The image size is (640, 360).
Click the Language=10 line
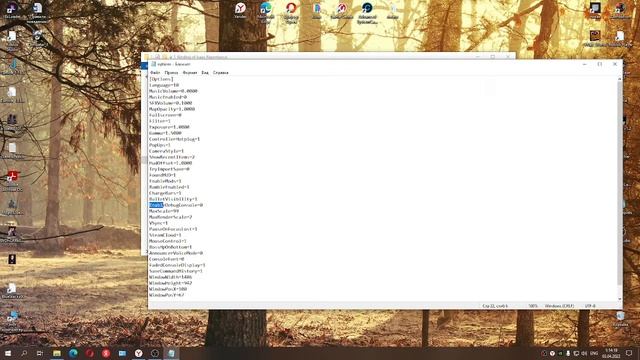pos(164,85)
